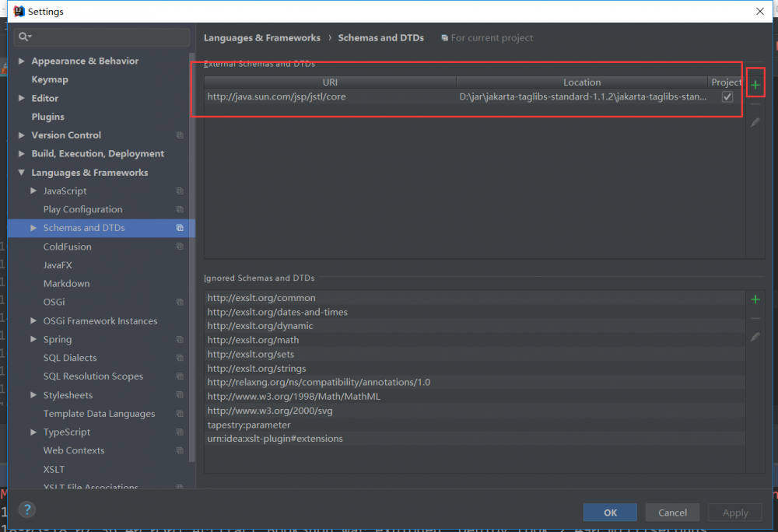Remove an ignored schema using the minus icon
This screenshot has height=532, width=778.
(x=755, y=317)
